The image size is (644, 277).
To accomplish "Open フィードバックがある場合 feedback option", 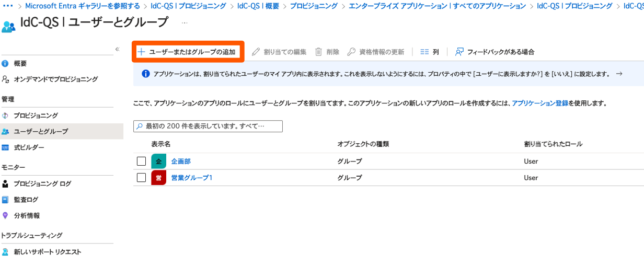I will coord(494,52).
